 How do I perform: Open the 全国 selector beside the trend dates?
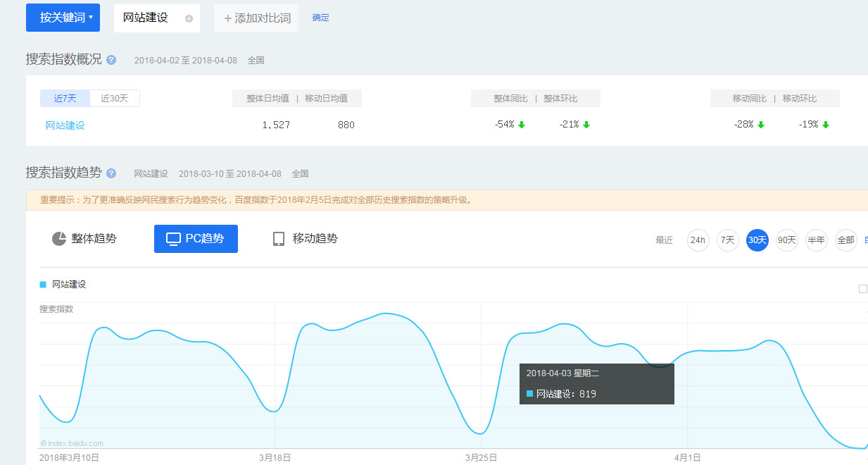tap(301, 173)
